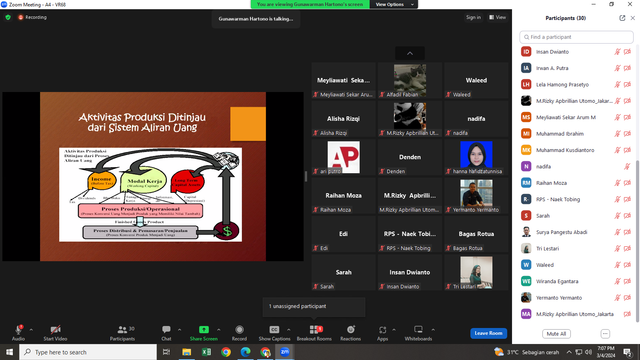The image size is (640, 360).
Task: Open Excel from taskbar
Action: [207, 352]
